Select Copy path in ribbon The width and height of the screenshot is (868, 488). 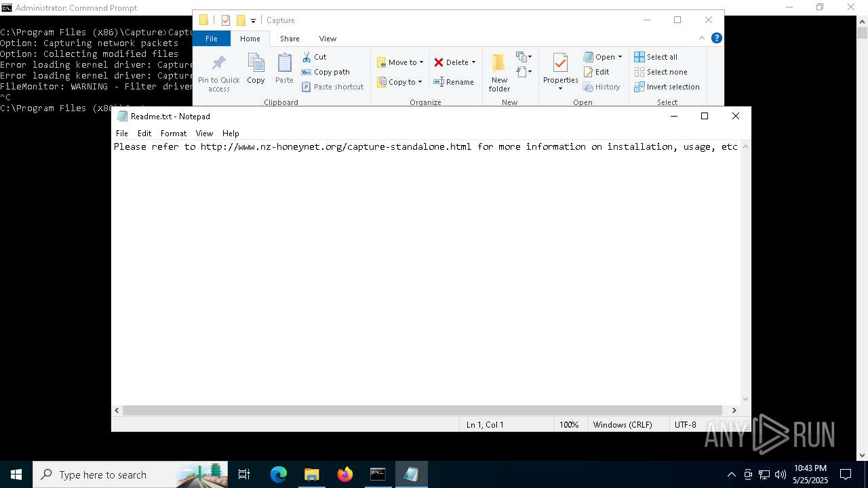325,72
